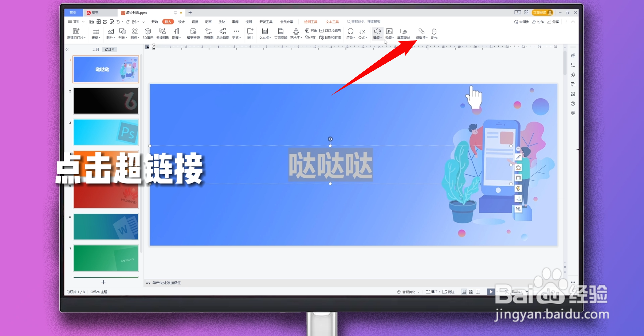Expand the undo history dropdown arrow
Viewport: 644px width, 336px height.
coord(122,22)
